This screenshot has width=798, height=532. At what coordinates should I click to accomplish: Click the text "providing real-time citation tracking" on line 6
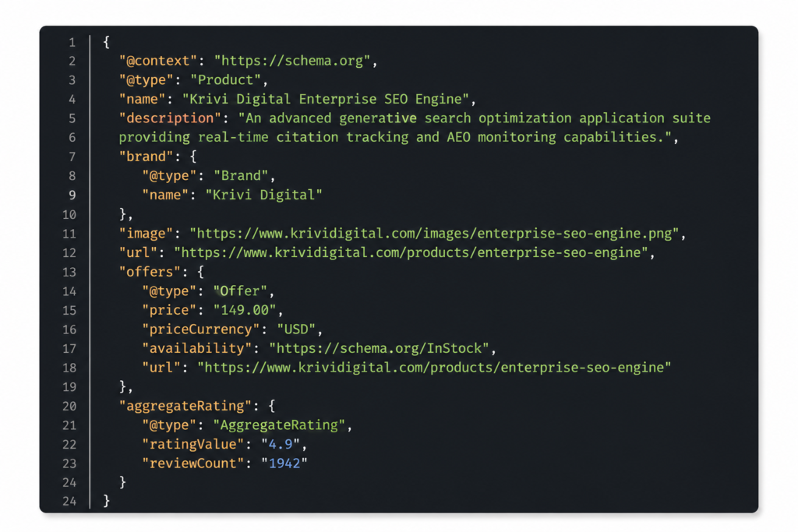point(263,137)
